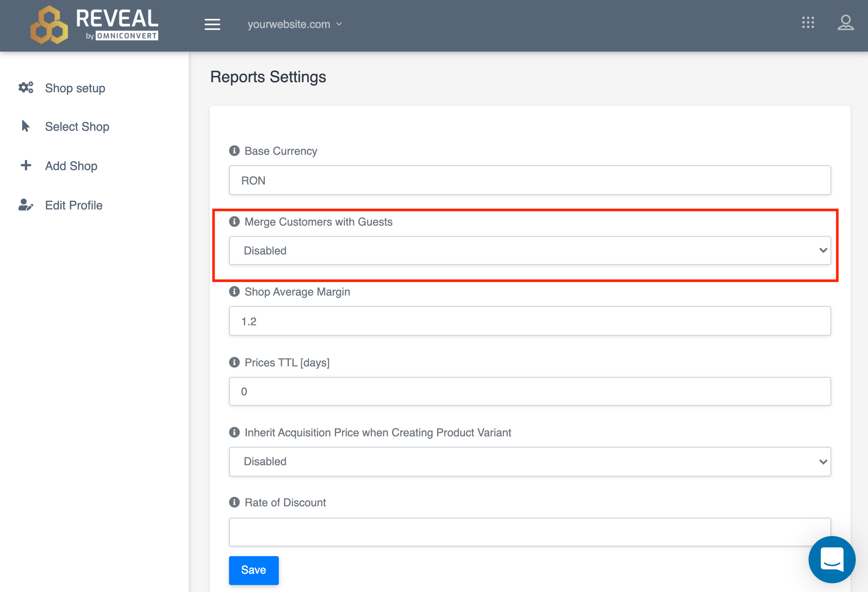Screen dimensions: 868x592
Task: Focus the empty Rate of Discount field
Action: pyautogui.click(x=529, y=532)
